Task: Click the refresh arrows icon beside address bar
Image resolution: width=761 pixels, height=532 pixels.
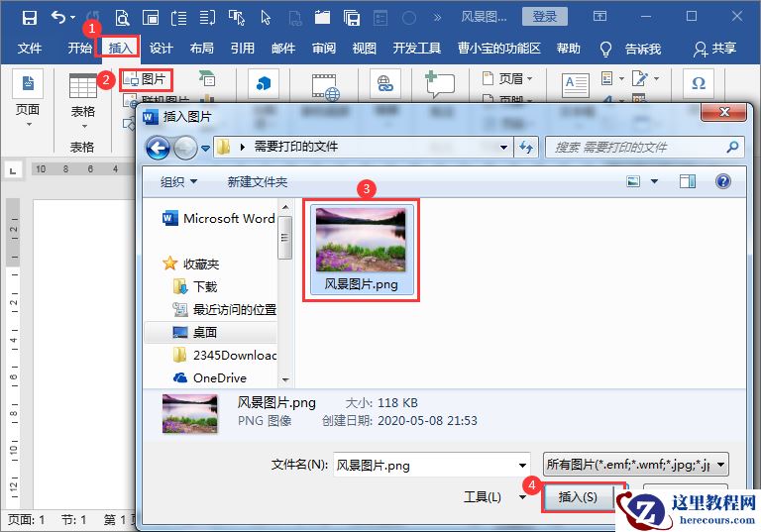Action: point(526,147)
